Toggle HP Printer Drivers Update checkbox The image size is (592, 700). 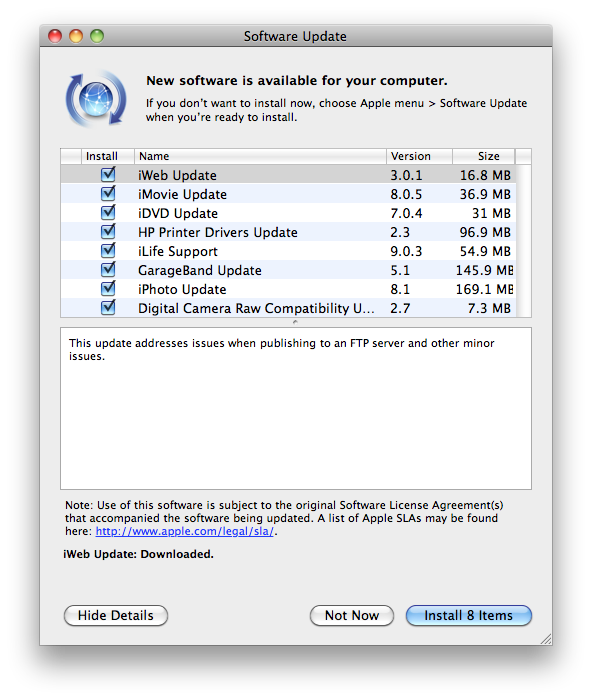click(108, 231)
